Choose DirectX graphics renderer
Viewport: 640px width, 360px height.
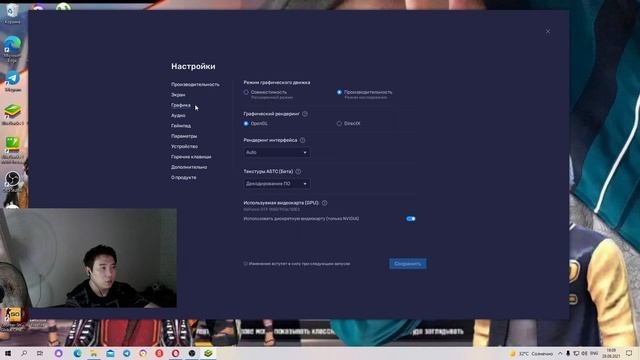coord(339,123)
